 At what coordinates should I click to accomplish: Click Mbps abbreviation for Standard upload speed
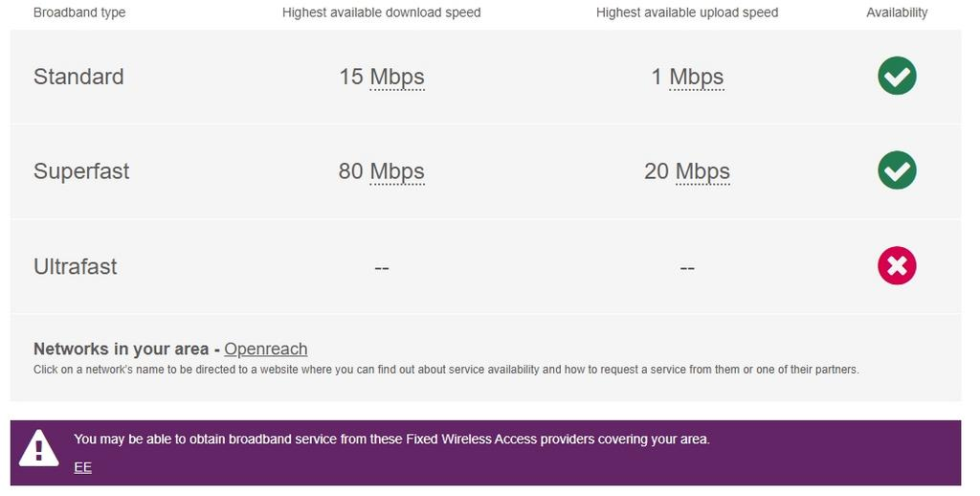tap(697, 77)
